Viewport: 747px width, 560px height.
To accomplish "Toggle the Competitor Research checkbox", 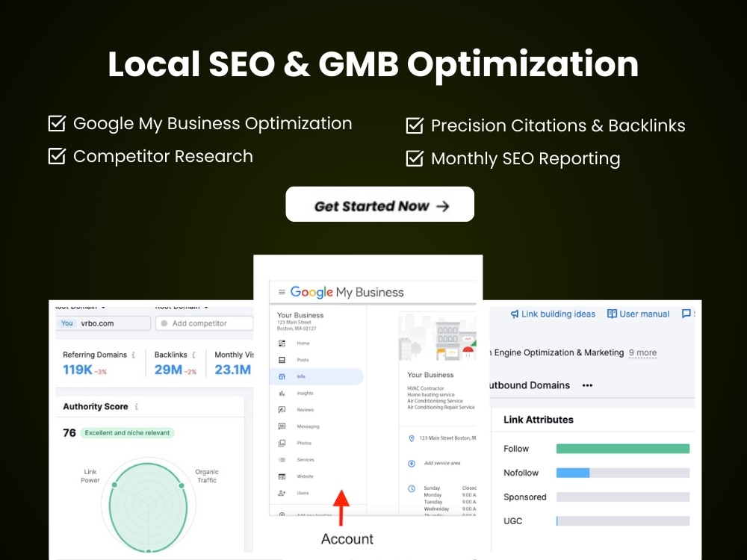I will pyautogui.click(x=58, y=156).
